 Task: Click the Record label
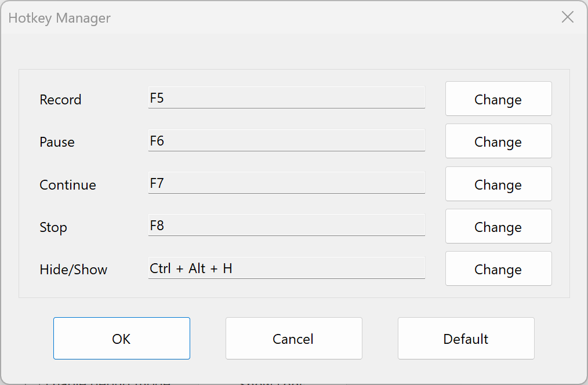[x=60, y=99]
